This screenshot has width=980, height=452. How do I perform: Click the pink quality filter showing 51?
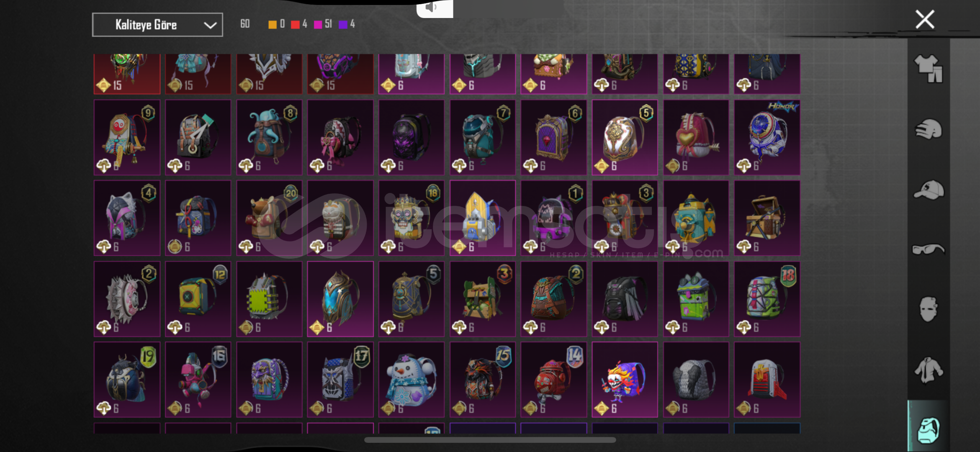323,24
